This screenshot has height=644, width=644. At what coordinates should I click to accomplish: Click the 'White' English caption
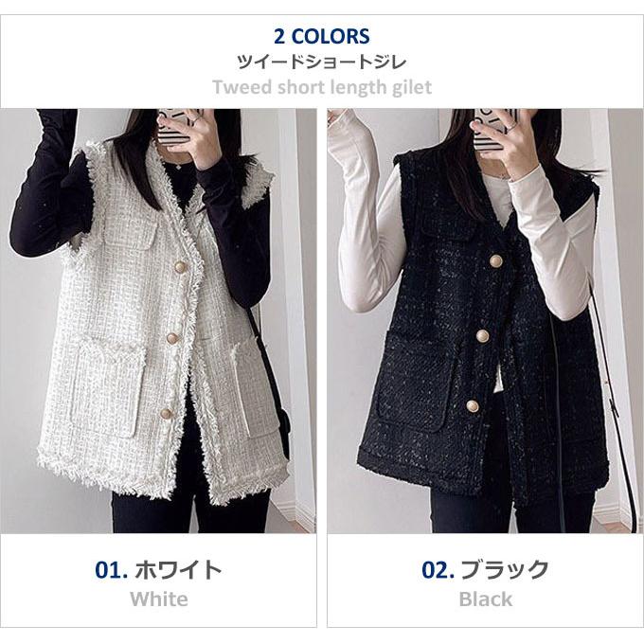pos(159,599)
